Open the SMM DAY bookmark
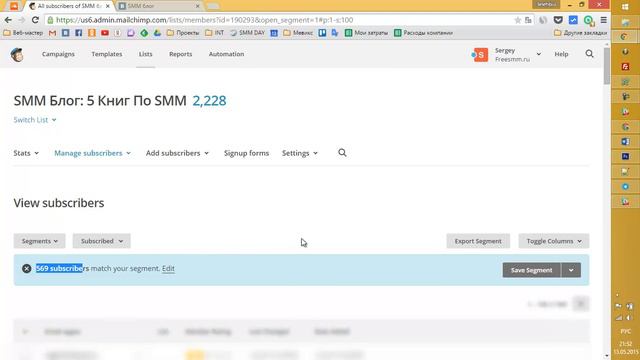This screenshot has width=640, height=360. click(x=247, y=33)
